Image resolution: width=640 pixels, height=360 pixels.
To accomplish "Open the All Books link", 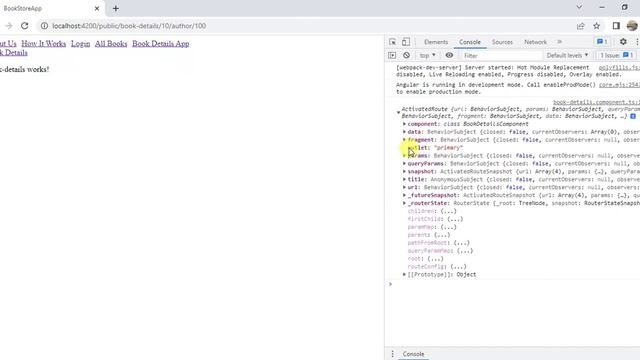I will click(111, 44).
